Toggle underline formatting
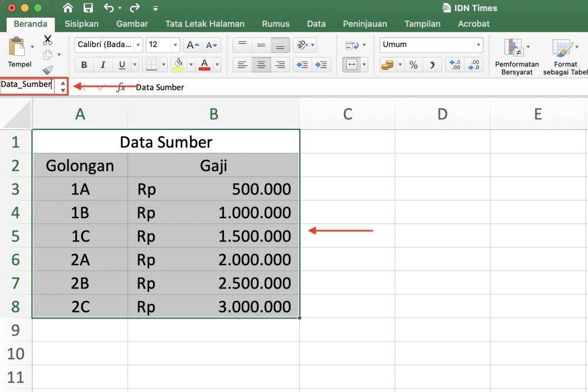The image size is (588, 392). (122, 65)
